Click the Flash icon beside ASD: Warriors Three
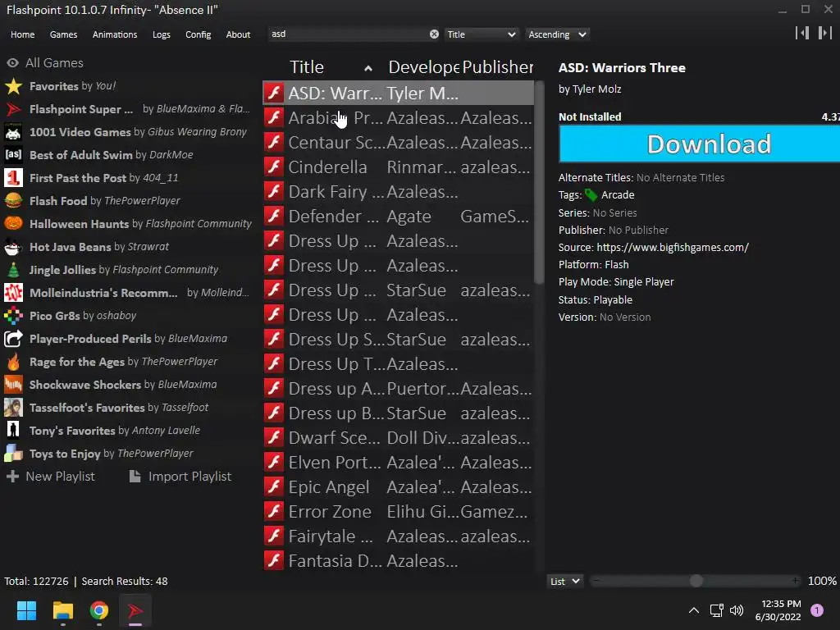 click(274, 94)
